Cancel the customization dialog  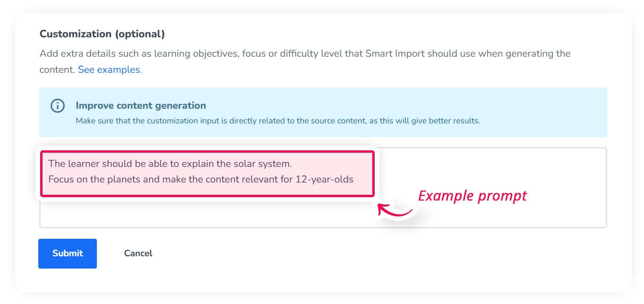(138, 253)
